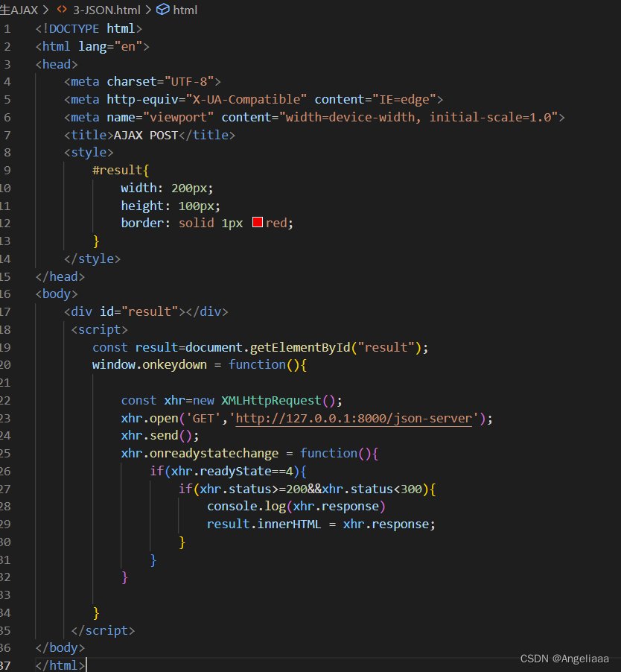Click the #result CSS selector
621x672 pixels.
pos(118,170)
